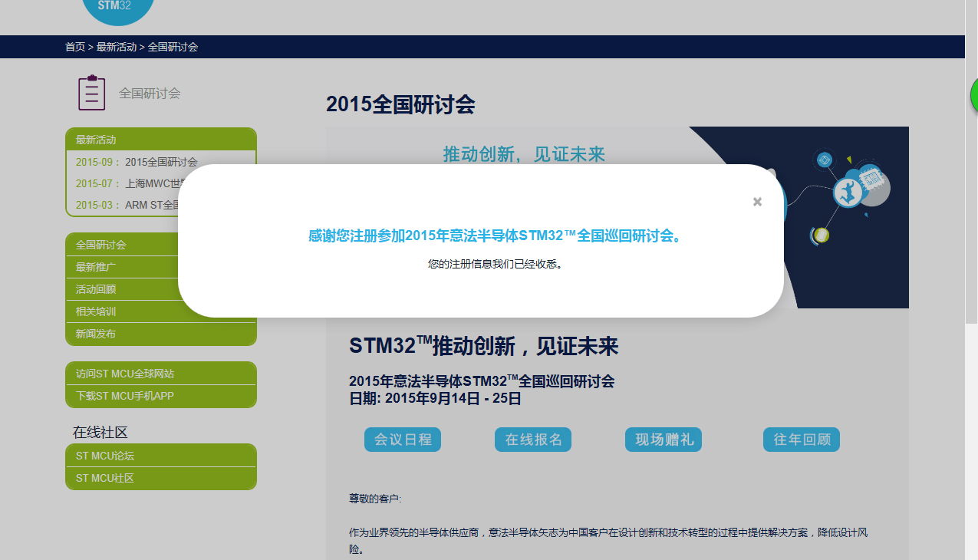The width and height of the screenshot is (978, 560).
Task: Click the STM32 logo at top
Action: click(117, 9)
